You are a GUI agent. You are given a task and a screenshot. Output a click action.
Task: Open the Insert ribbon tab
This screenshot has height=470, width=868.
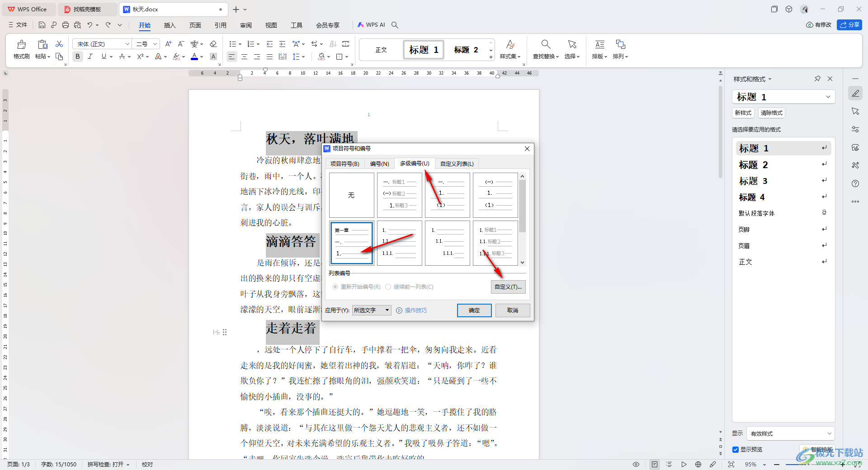170,25
